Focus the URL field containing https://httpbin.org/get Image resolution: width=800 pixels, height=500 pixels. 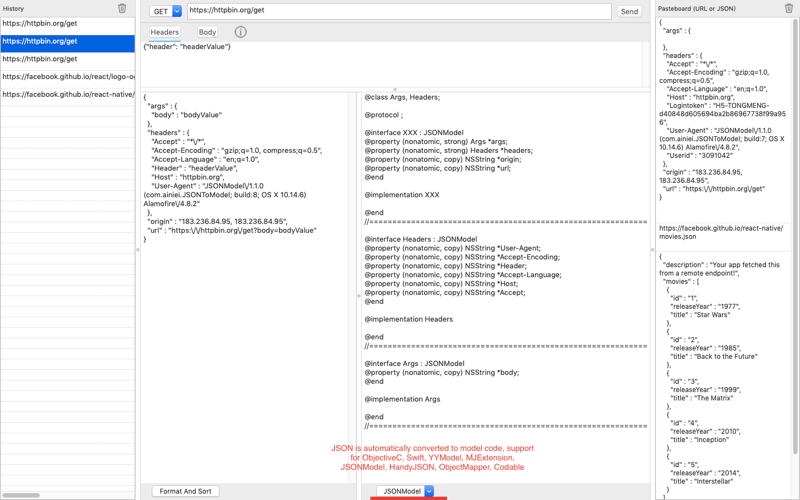point(399,11)
